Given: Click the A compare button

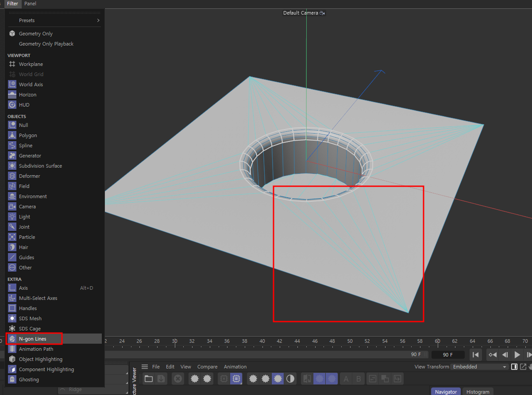Looking at the screenshot, I should coord(346,379).
